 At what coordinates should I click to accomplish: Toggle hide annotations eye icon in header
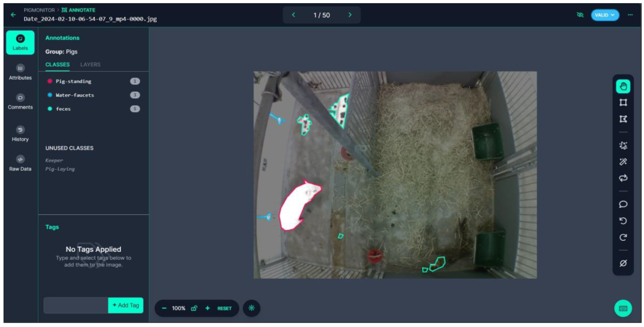click(580, 15)
